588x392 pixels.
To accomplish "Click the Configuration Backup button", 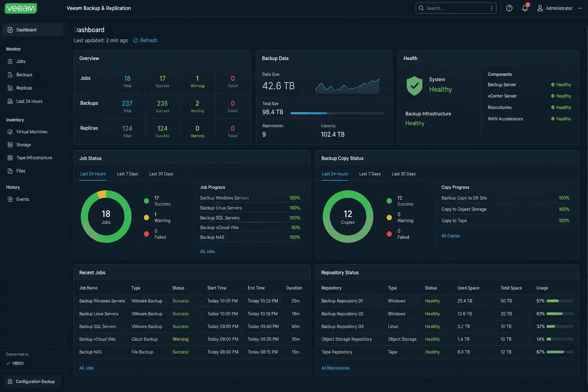I will click(33, 382).
